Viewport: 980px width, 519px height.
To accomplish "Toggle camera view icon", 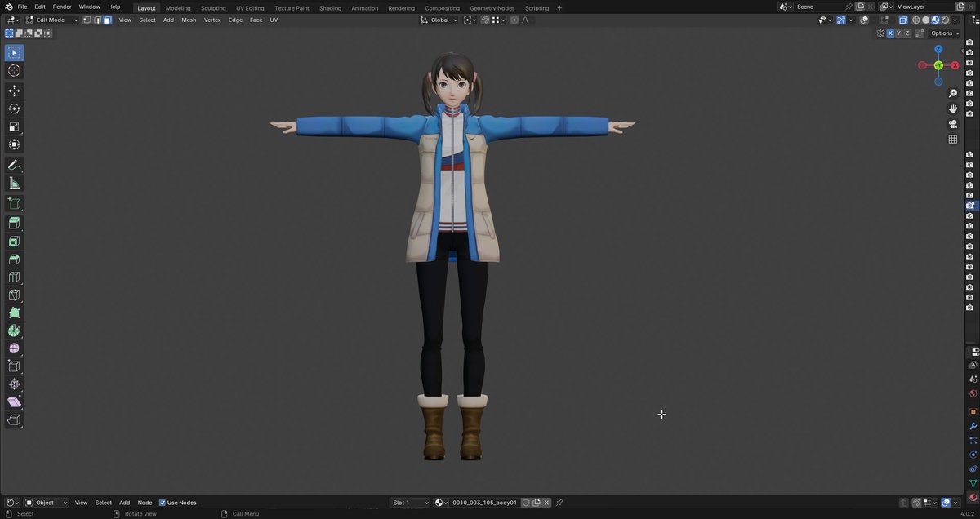I will [x=952, y=124].
